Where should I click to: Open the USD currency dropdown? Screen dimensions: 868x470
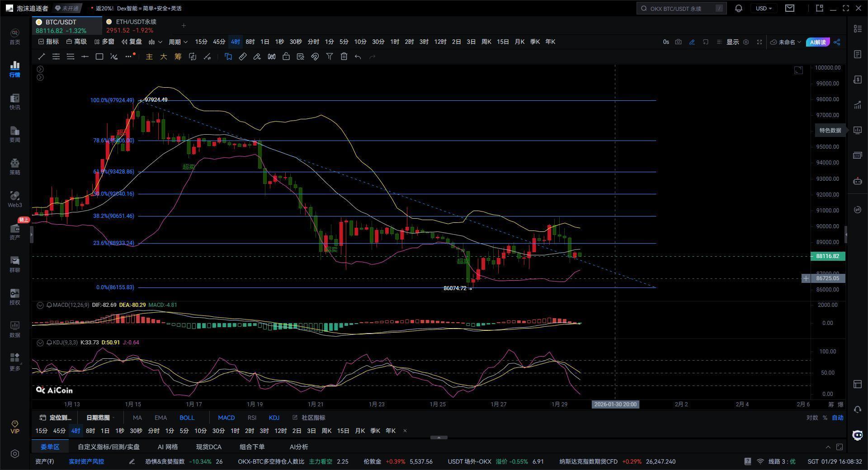point(764,8)
